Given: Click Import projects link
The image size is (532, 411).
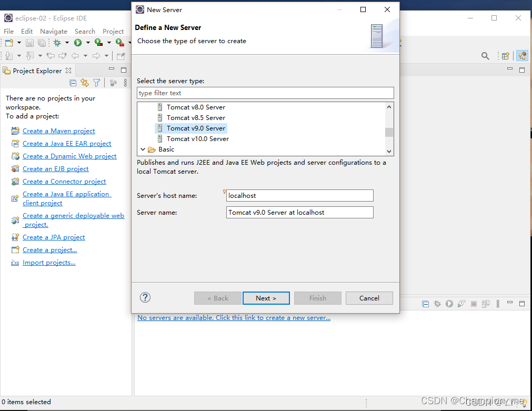Looking at the screenshot, I should (x=49, y=263).
